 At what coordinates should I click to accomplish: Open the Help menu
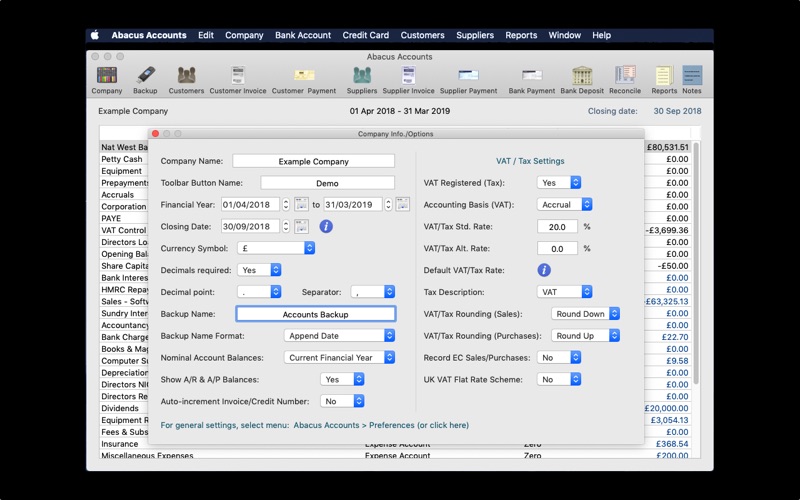click(602, 35)
